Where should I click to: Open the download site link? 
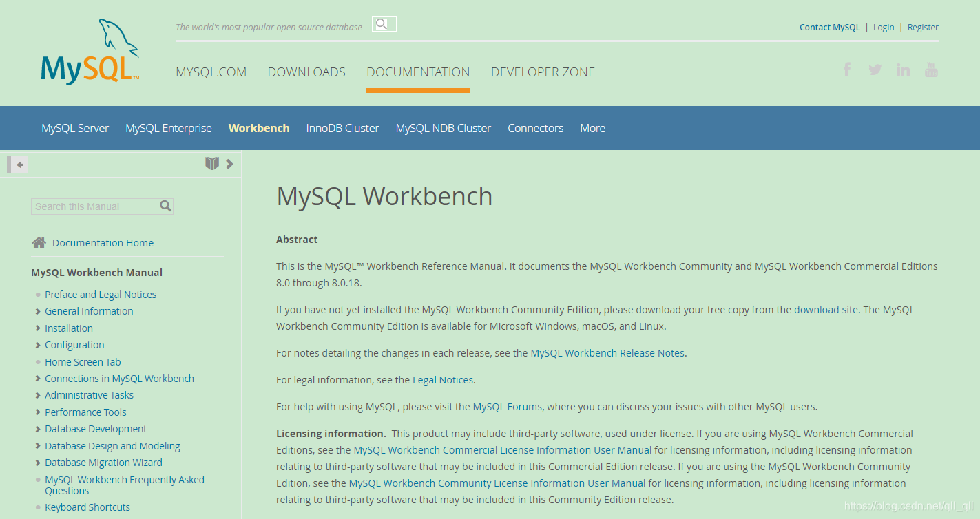(826, 310)
